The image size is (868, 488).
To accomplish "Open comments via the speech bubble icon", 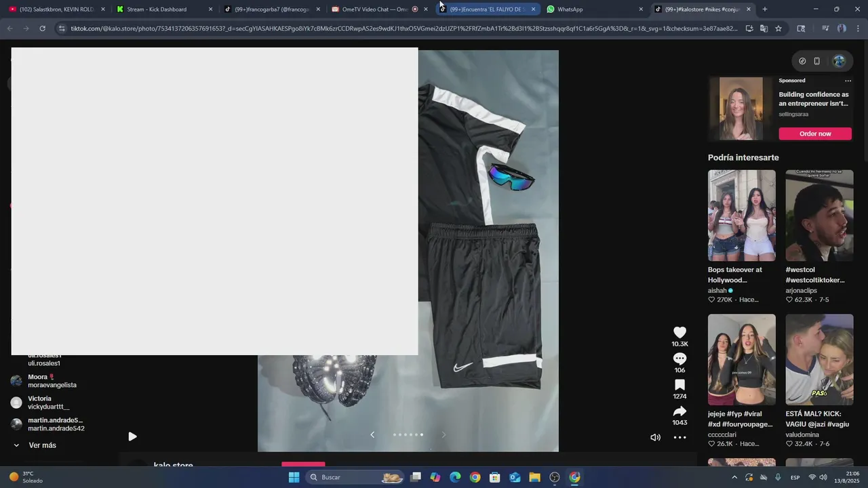I will point(679,359).
